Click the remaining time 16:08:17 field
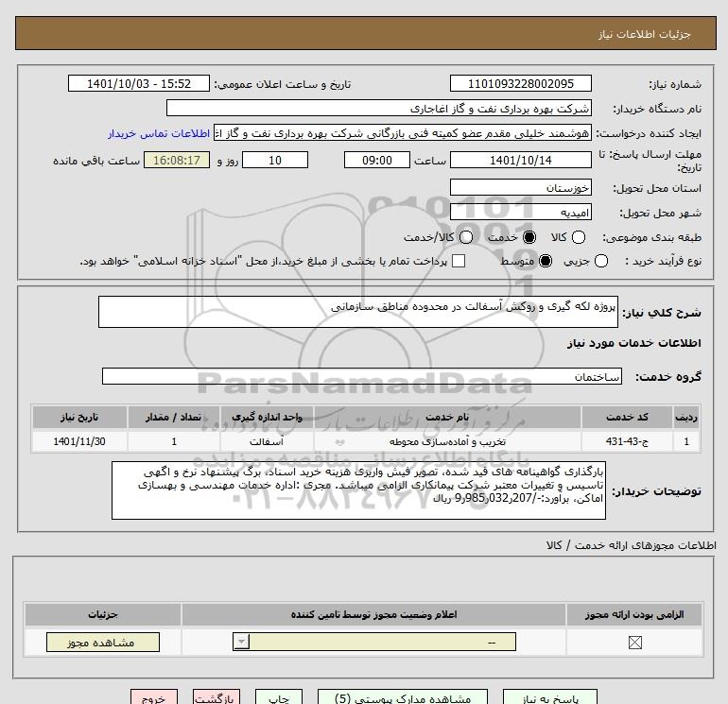The height and width of the screenshot is (704, 728). [177, 160]
